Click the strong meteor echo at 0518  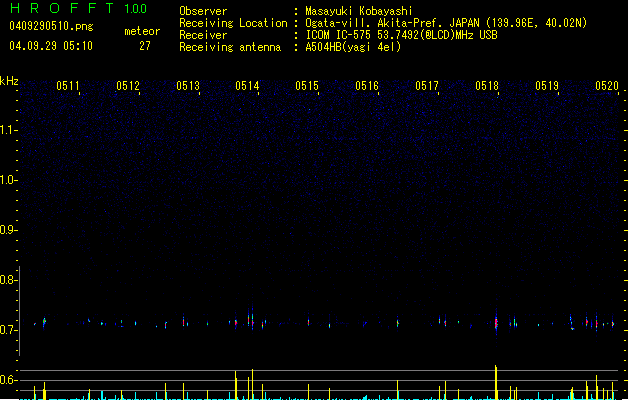click(x=496, y=323)
